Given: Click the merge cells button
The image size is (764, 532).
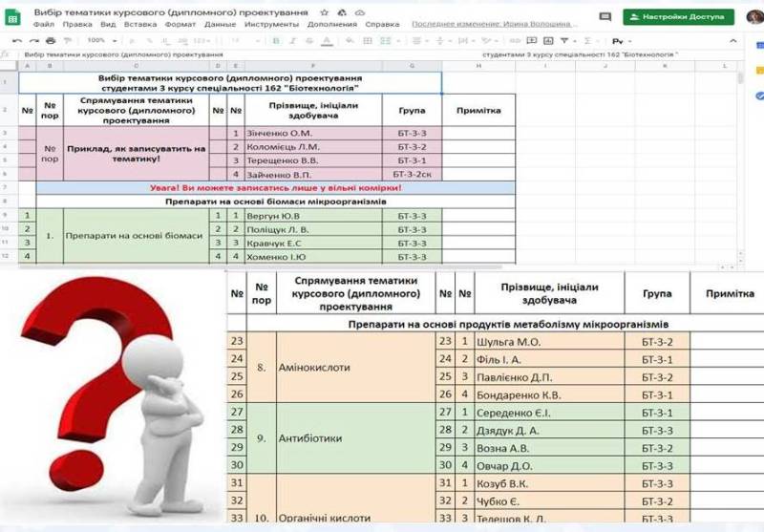Looking at the screenshot, I should tap(386, 41).
